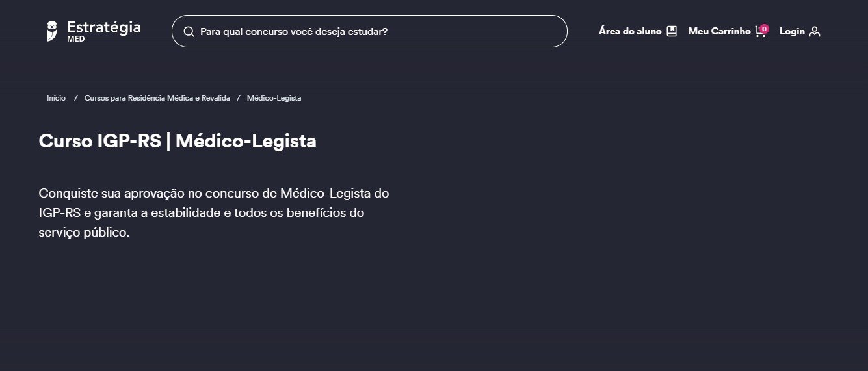
Task: Click the book icon beside Área do aluno
Action: click(672, 31)
